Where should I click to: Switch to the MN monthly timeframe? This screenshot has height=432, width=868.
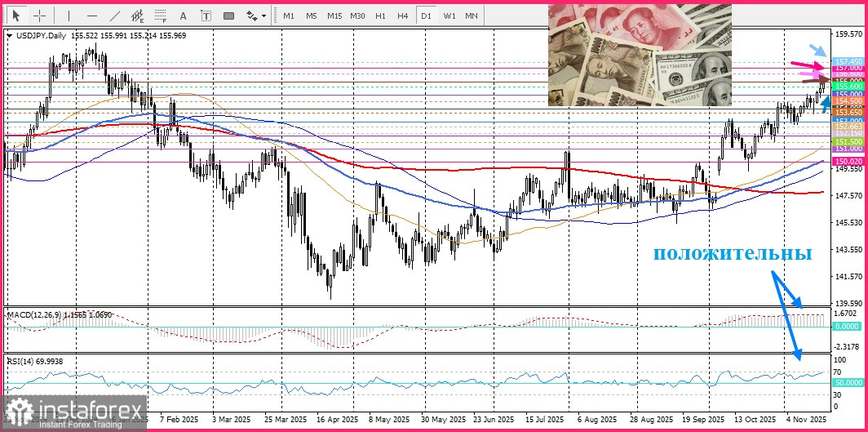(471, 16)
